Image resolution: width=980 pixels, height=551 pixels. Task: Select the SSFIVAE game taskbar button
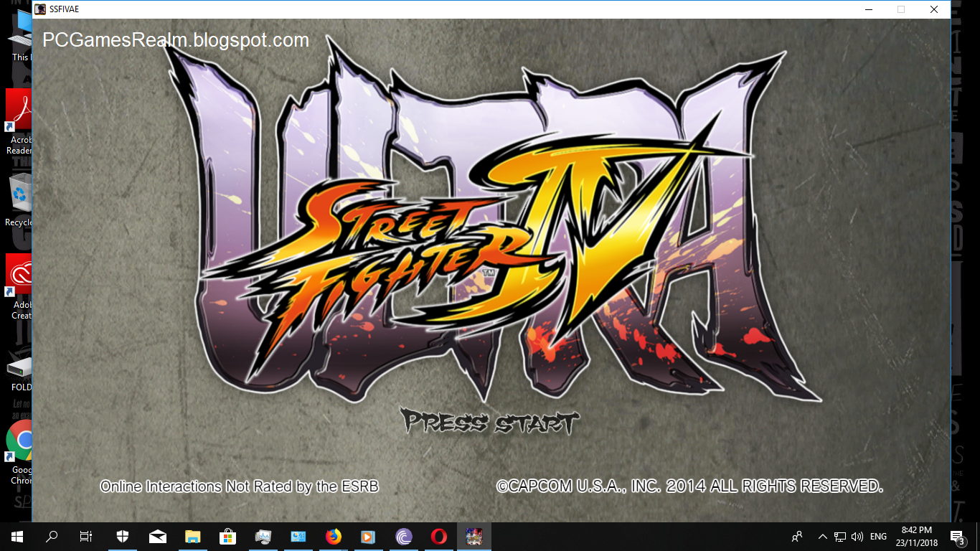[x=474, y=536]
